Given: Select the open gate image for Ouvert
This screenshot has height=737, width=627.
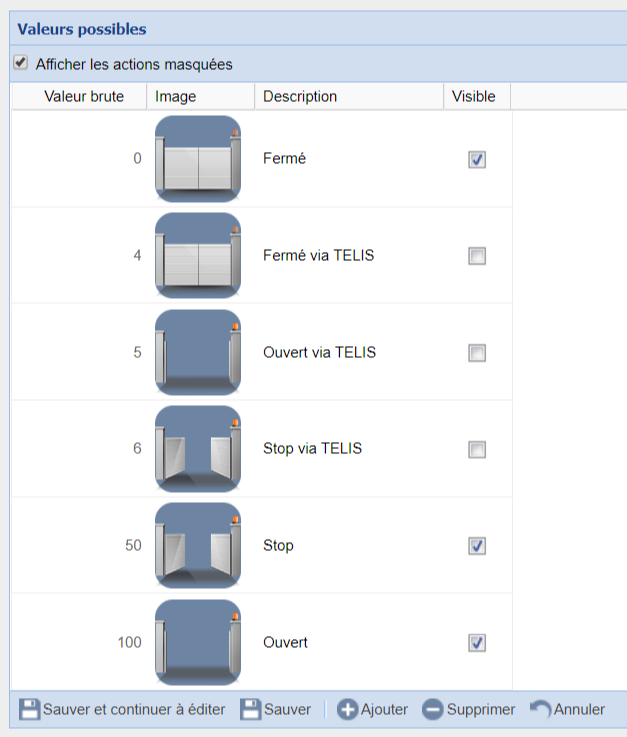Looking at the screenshot, I should point(198,642).
